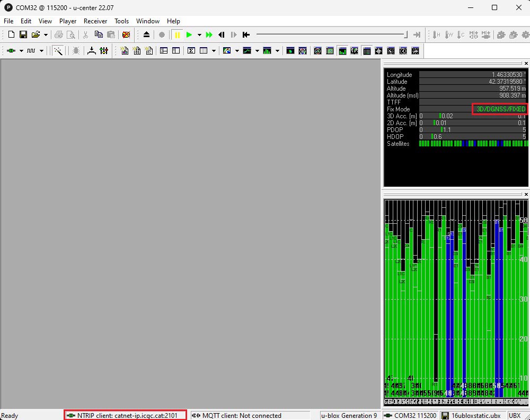Open the Receiver menu

pyautogui.click(x=95, y=21)
